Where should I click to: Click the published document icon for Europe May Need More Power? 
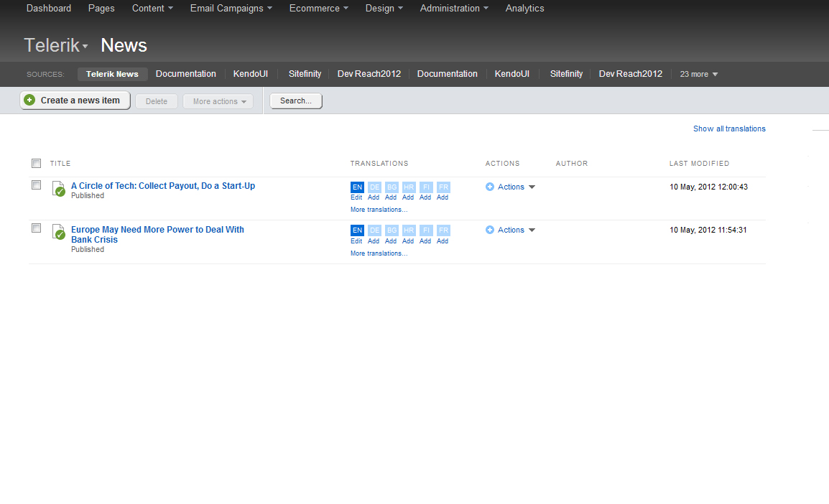pos(59,232)
